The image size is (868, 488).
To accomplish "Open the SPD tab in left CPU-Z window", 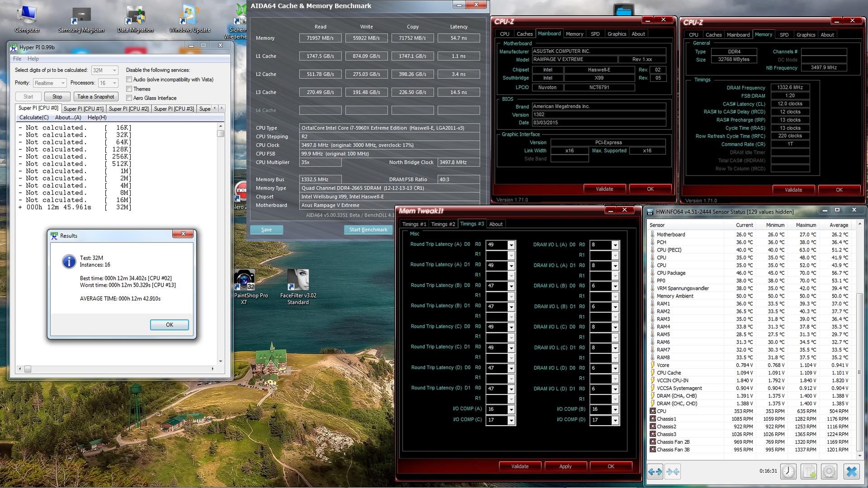I will pos(595,34).
